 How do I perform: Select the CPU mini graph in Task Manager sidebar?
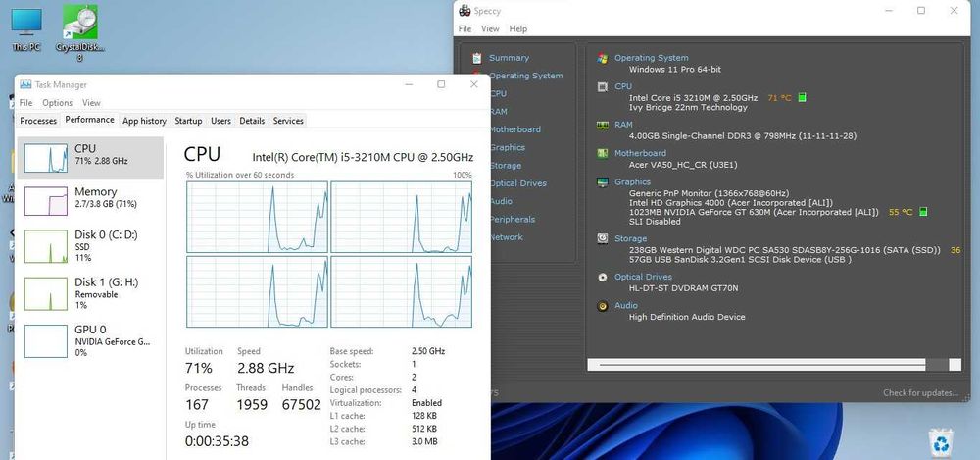pos(46,158)
